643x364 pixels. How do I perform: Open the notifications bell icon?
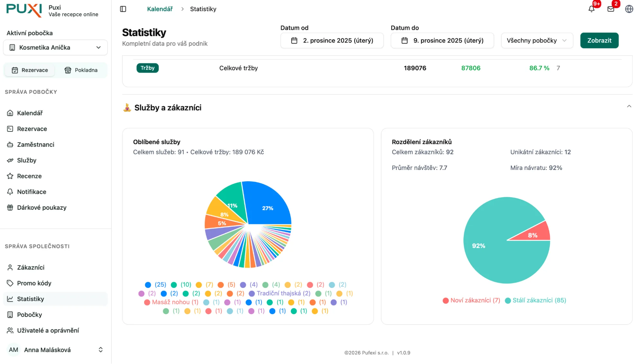(x=591, y=9)
